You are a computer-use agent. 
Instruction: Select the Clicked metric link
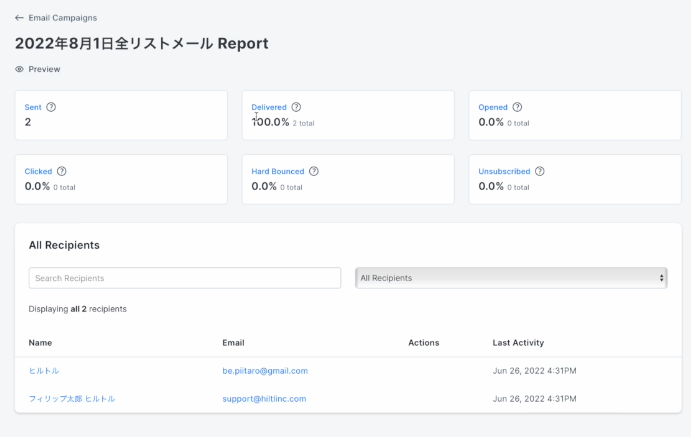[x=38, y=171]
